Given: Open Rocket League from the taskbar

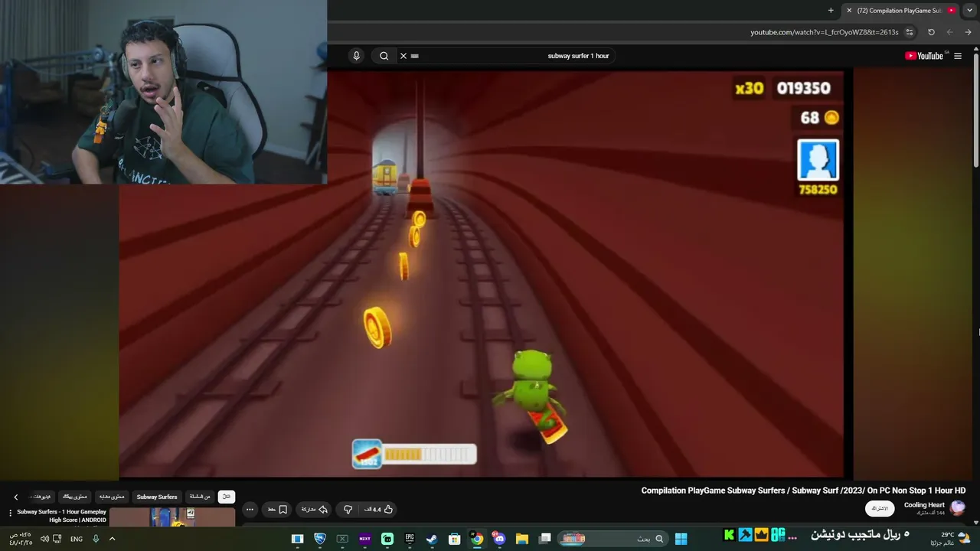Looking at the screenshot, I should coord(320,539).
